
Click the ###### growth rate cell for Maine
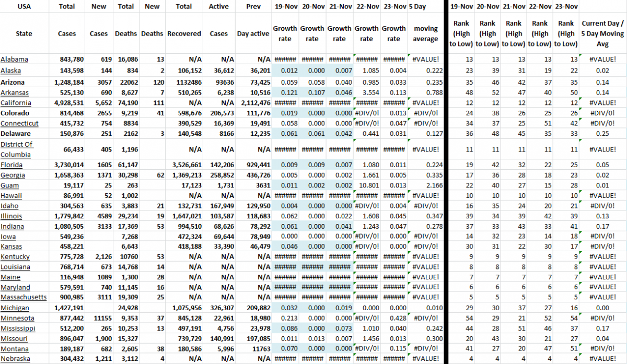[285, 277]
